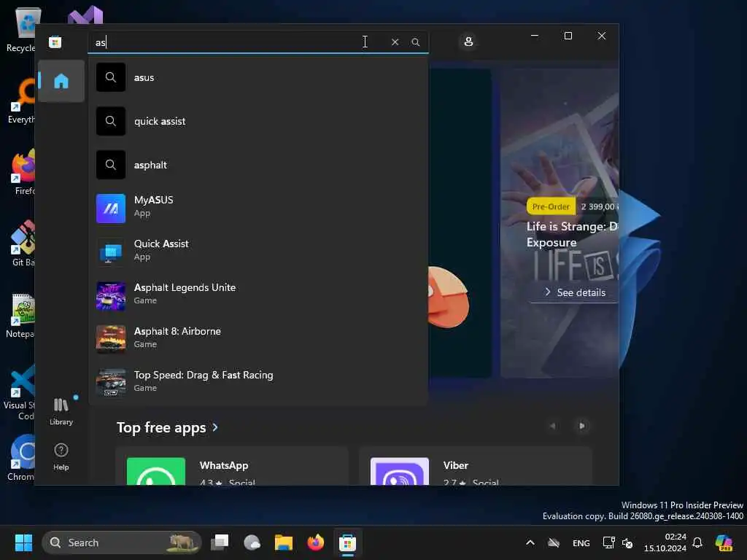The image size is (747, 560).
Task: Click the Quick Assist app icon
Action: pos(111,252)
